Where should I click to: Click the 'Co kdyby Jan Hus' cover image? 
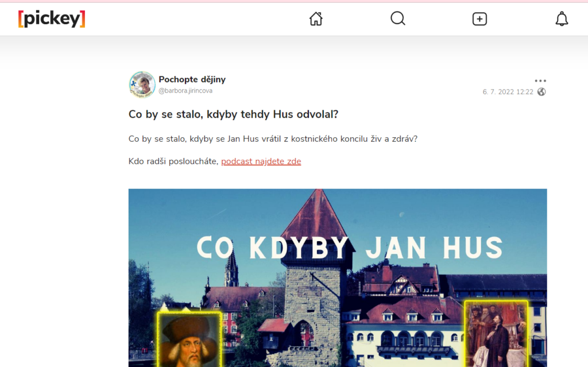point(338,277)
